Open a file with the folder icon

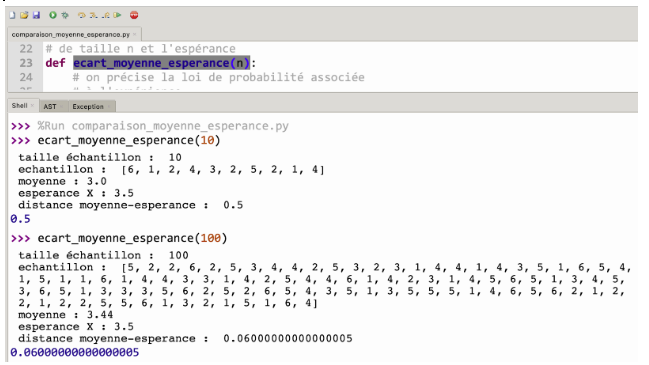click(x=24, y=15)
